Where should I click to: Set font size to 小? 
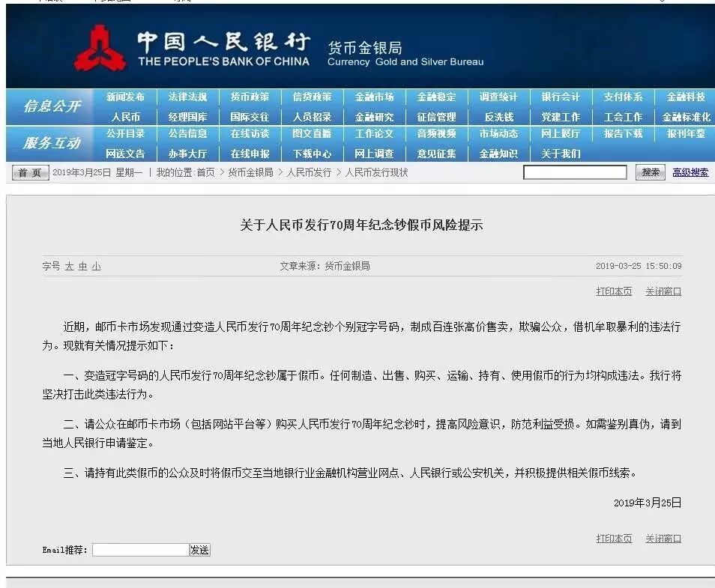pos(96,266)
